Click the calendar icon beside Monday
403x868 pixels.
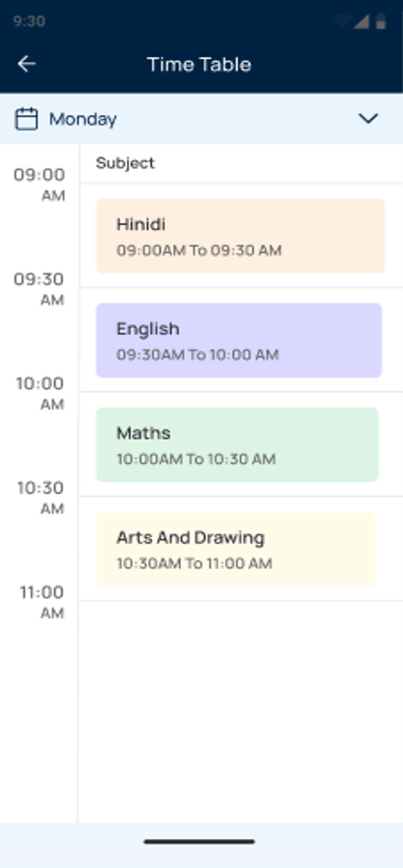26,119
